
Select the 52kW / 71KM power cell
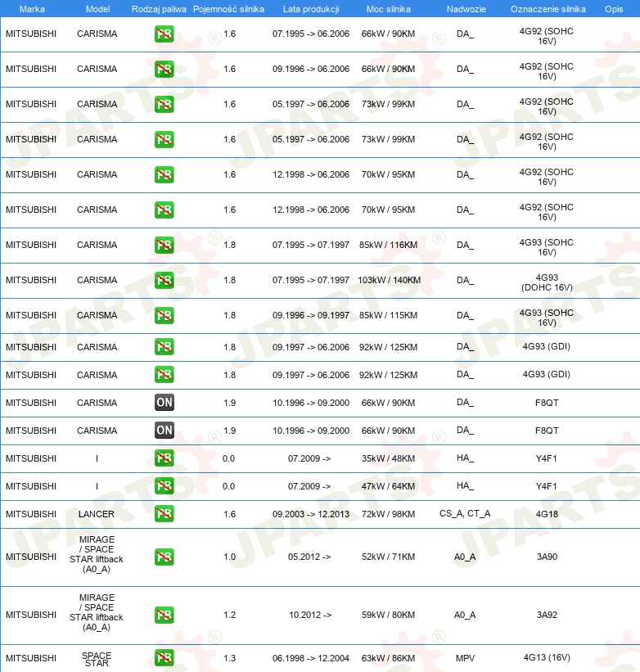388,557
